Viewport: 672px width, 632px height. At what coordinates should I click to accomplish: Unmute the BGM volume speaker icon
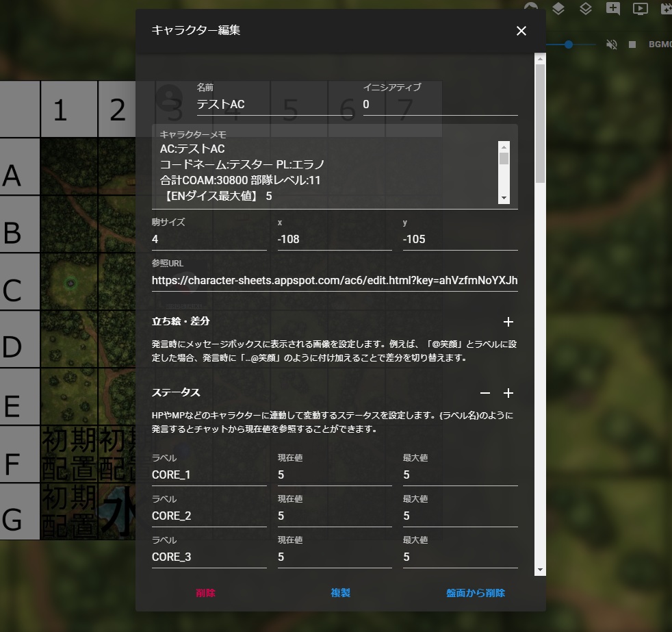point(611,45)
